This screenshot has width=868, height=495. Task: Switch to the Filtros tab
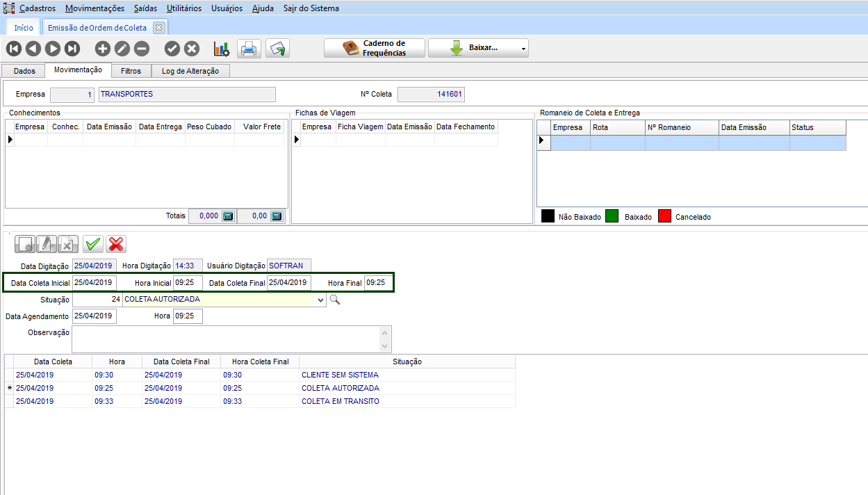tap(131, 71)
